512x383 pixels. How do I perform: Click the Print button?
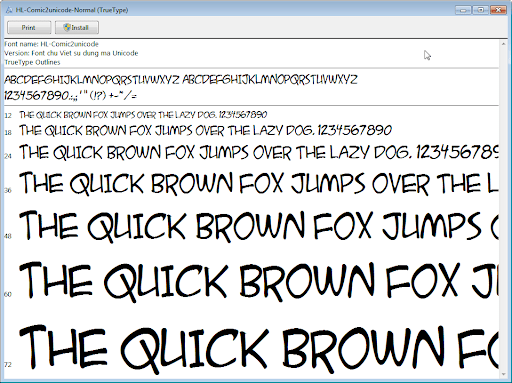coord(29,28)
